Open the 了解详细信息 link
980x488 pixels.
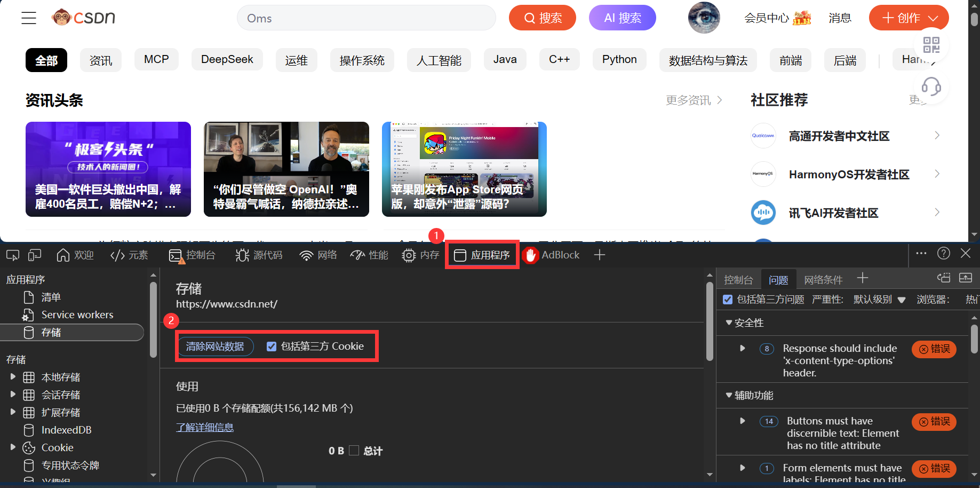coord(205,427)
